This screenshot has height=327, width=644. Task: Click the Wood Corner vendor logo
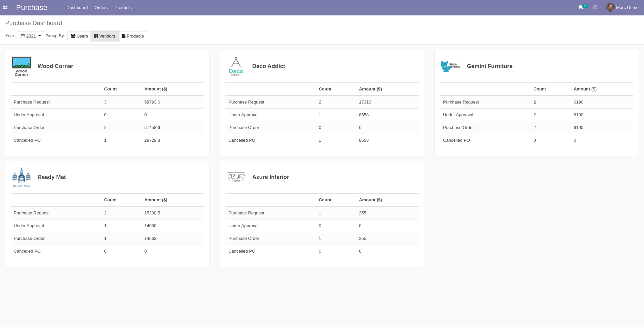pyautogui.click(x=21, y=66)
